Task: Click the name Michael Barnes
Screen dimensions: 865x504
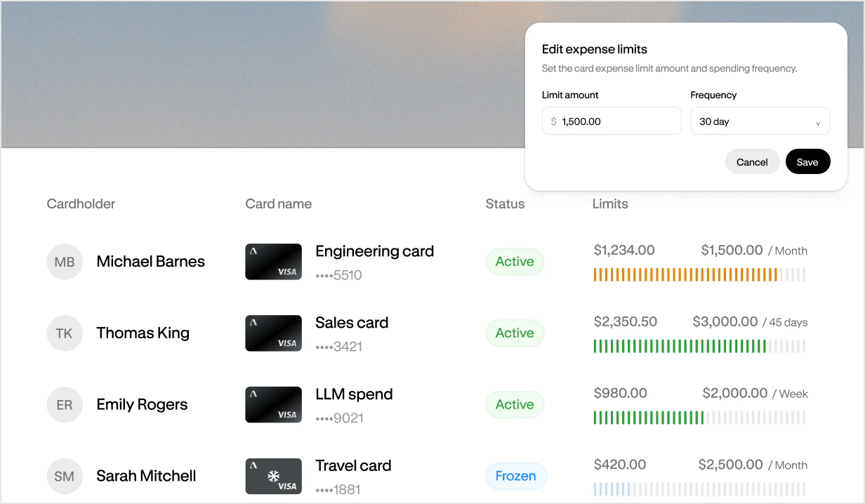Action: click(151, 262)
